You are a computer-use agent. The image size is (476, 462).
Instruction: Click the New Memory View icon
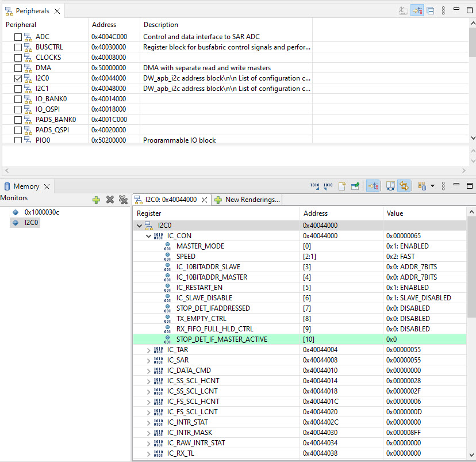[x=342, y=186]
